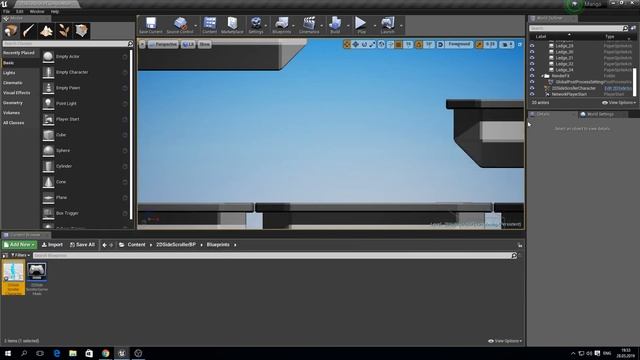
Task: Open the Cinematics toolbar icon
Action: (x=309, y=25)
